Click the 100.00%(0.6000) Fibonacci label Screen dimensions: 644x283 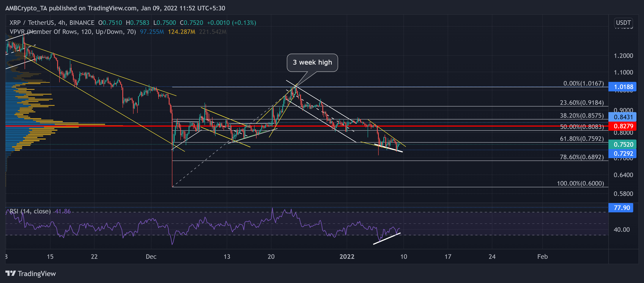(580, 183)
